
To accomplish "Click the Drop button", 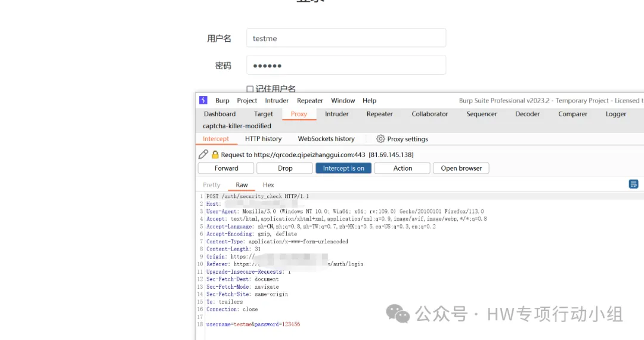I will coord(284,168).
